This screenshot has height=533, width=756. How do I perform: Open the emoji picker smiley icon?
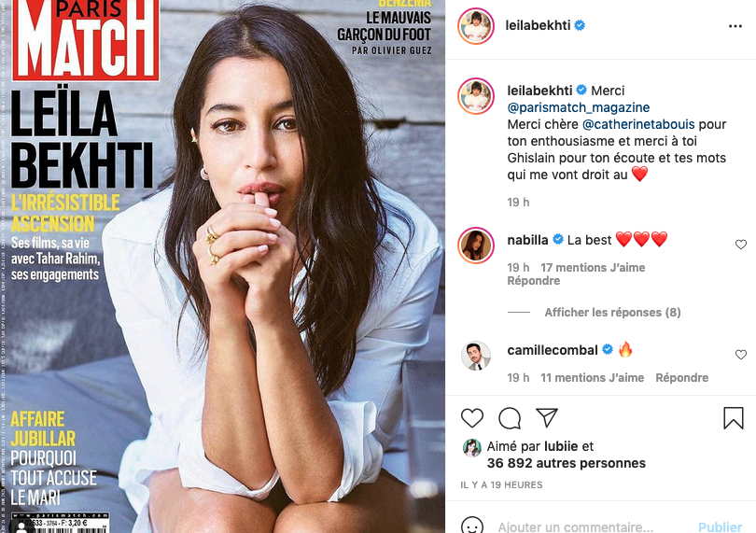tap(472, 526)
